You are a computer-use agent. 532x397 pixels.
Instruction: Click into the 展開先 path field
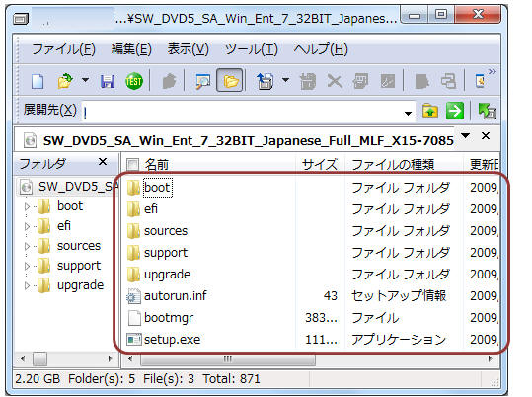tap(248, 112)
